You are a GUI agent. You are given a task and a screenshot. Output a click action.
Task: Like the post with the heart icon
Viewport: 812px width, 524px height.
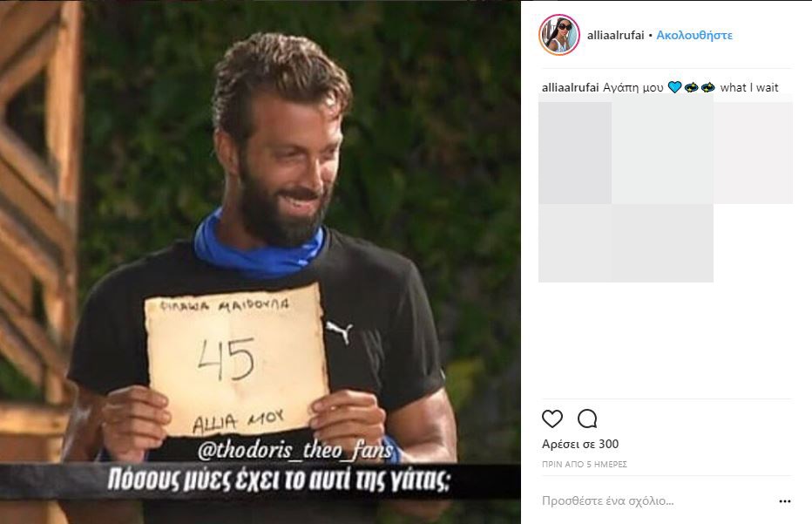pyautogui.click(x=552, y=419)
